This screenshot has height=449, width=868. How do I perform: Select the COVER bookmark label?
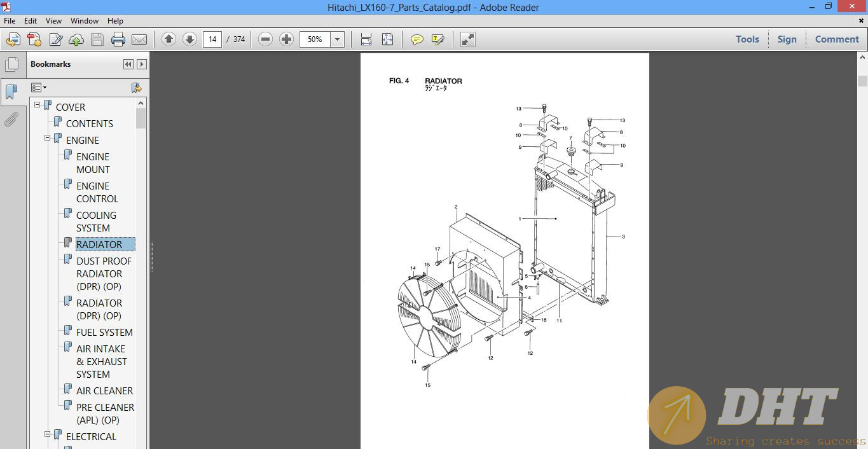[70, 107]
